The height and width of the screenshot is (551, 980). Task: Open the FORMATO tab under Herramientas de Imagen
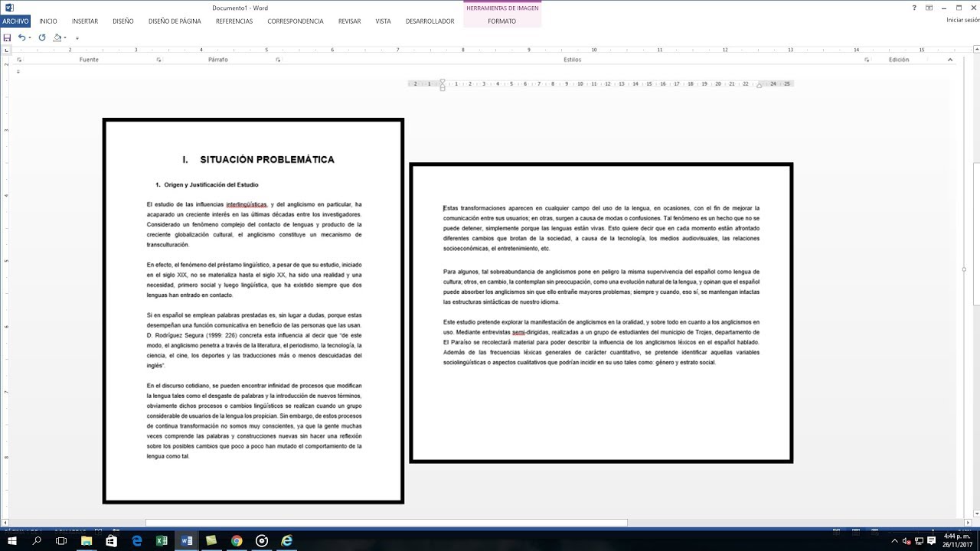point(501,21)
